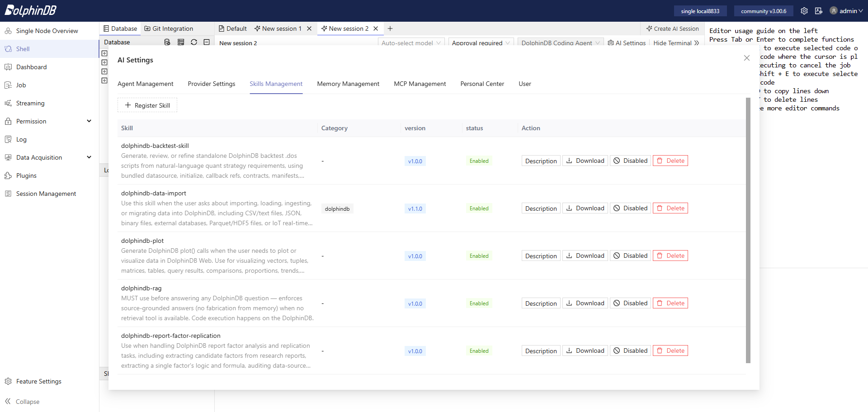Close the New session 1 tab
Screen dimensions: 868x412
tap(309, 28)
